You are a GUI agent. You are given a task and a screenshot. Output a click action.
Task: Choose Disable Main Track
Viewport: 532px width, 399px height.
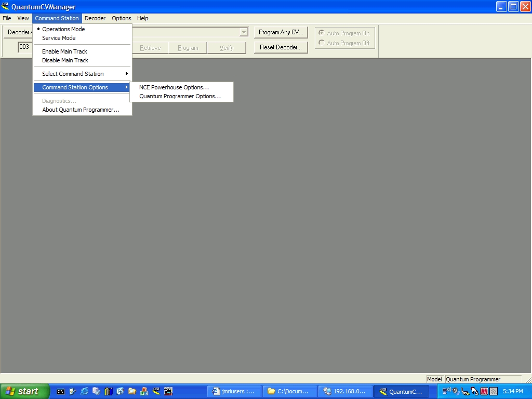click(x=82, y=60)
